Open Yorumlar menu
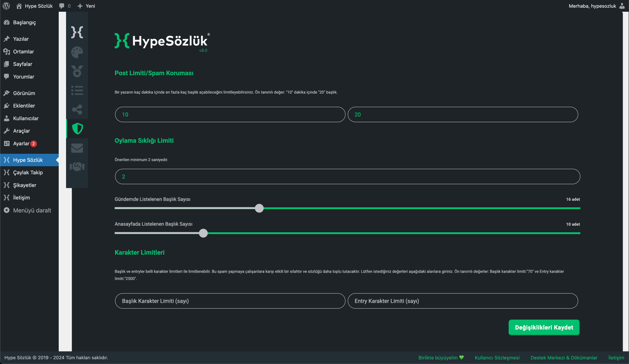The height and width of the screenshot is (364, 629). pyautogui.click(x=29, y=77)
